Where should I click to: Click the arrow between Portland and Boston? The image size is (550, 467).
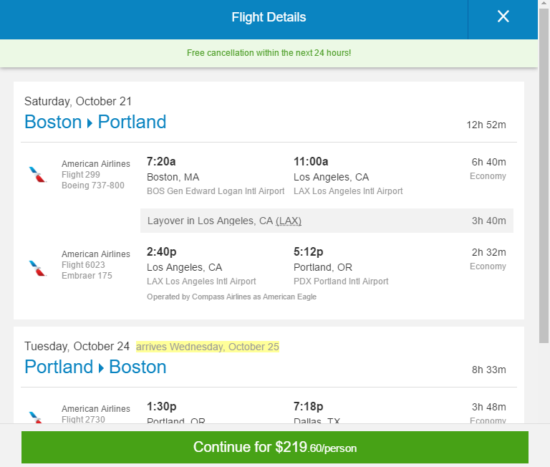pos(101,368)
